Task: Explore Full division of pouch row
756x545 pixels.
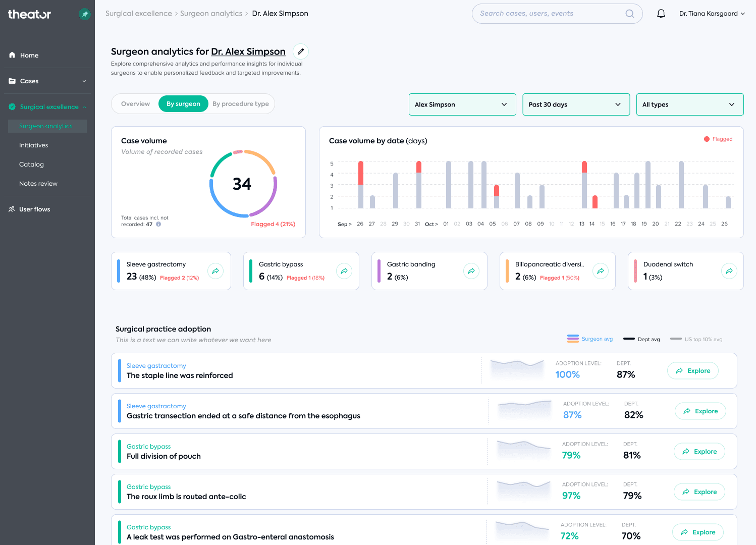Action: coord(699,452)
